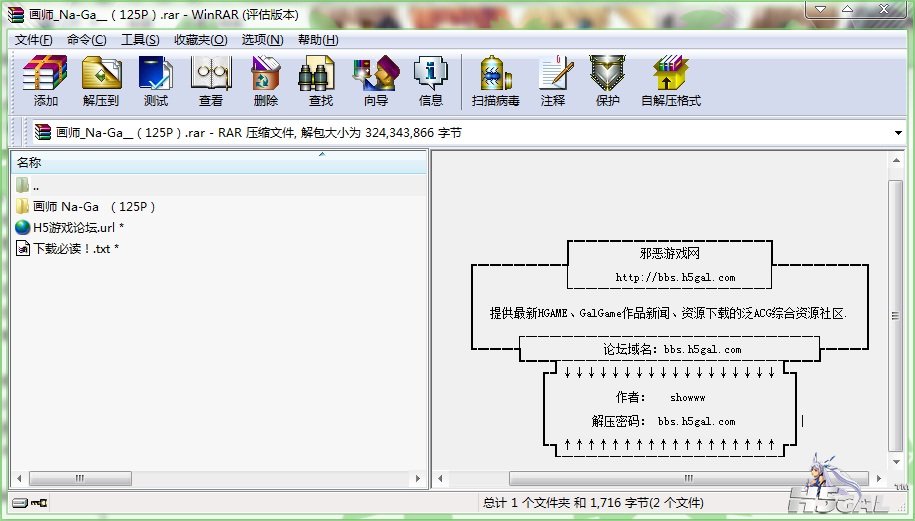Click the RAR archive icon in address bar
915x521 pixels.
43,132
